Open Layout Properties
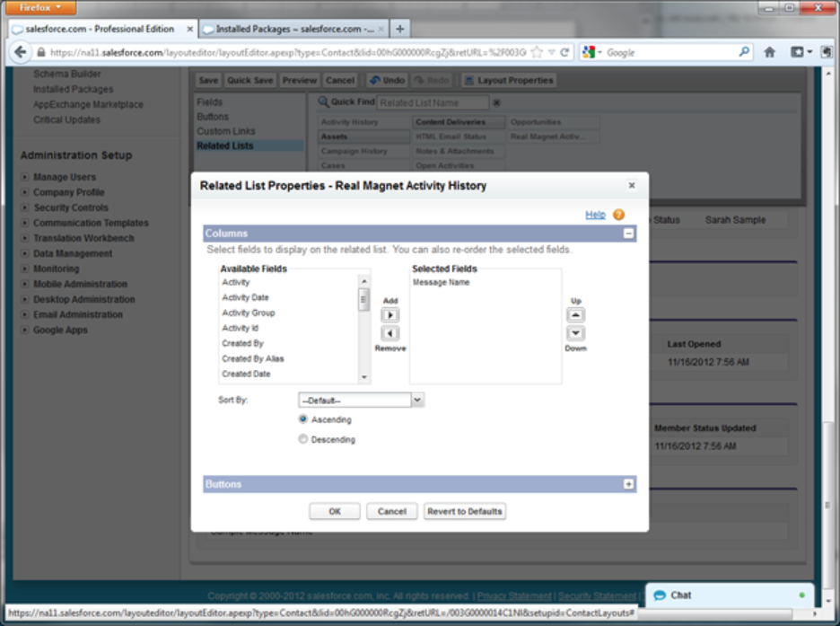 click(x=508, y=81)
